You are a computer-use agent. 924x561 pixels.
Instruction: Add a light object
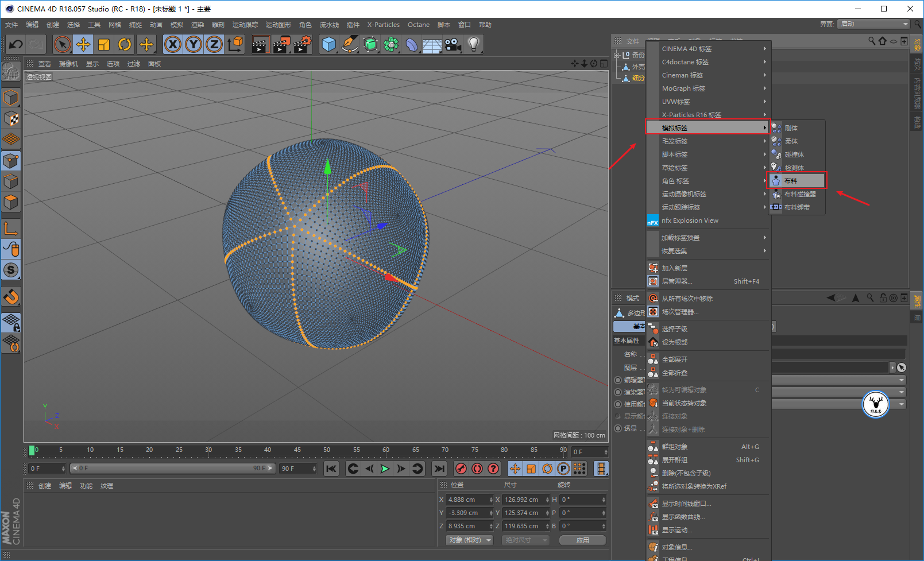(474, 44)
